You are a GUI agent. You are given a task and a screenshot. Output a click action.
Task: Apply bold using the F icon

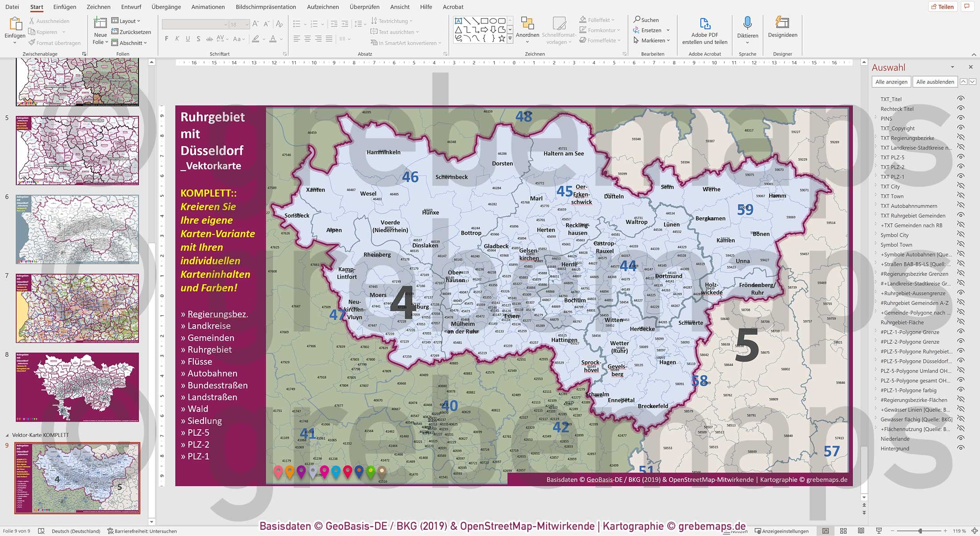(x=166, y=39)
